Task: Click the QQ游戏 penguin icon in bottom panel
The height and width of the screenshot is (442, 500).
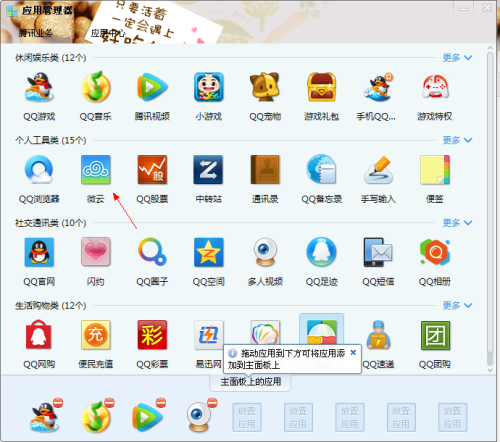Action: click(x=44, y=417)
